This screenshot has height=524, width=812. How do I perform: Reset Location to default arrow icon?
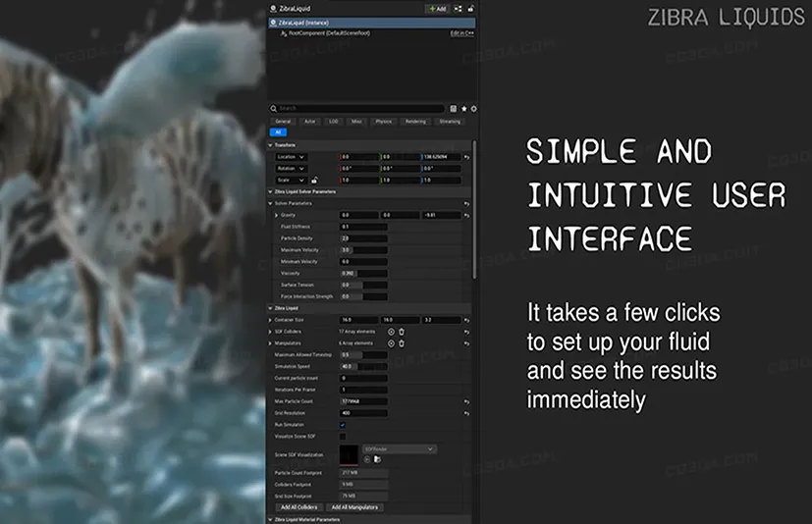(x=466, y=157)
